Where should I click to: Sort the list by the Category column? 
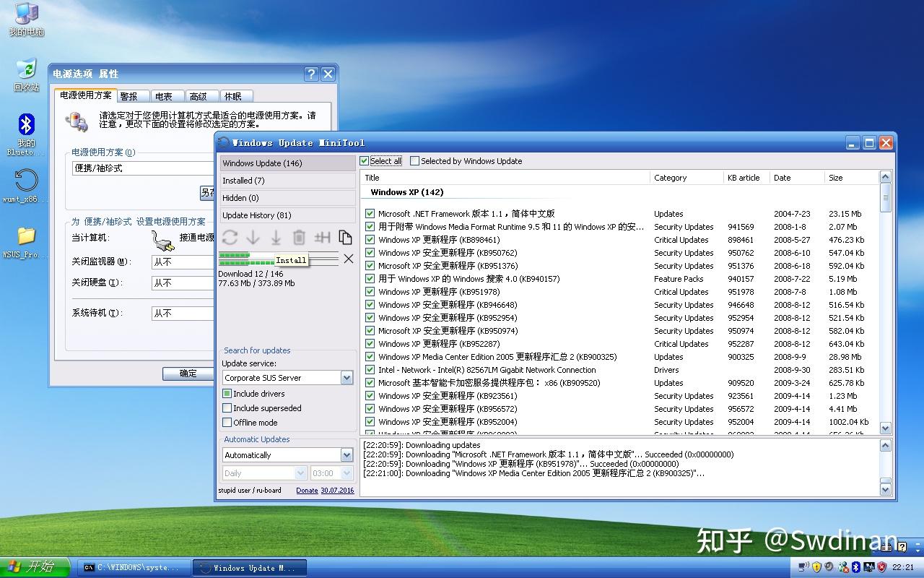[x=686, y=178]
